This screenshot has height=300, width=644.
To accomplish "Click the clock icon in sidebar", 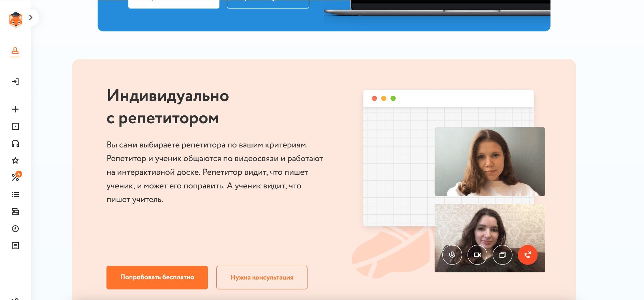I will click(15, 229).
